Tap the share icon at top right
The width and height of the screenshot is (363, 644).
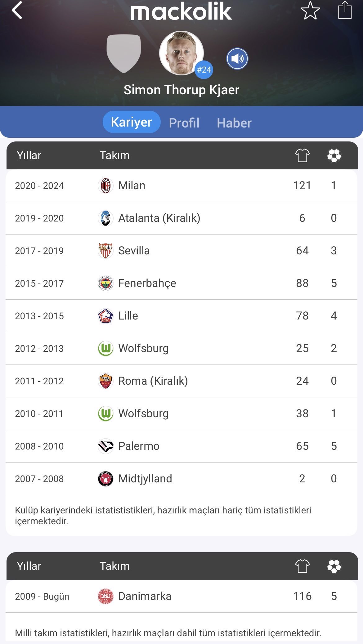[345, 10]
